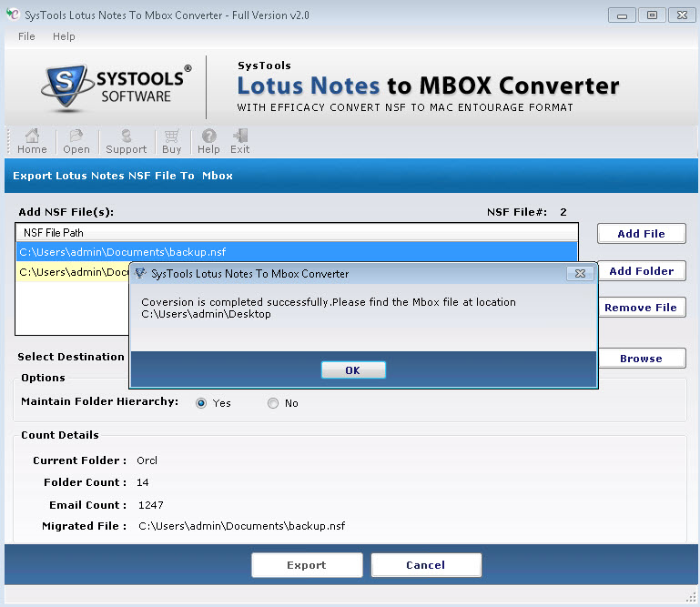Minimize the converter window
The image size is (700, 607).
click(x=622, y=15)
